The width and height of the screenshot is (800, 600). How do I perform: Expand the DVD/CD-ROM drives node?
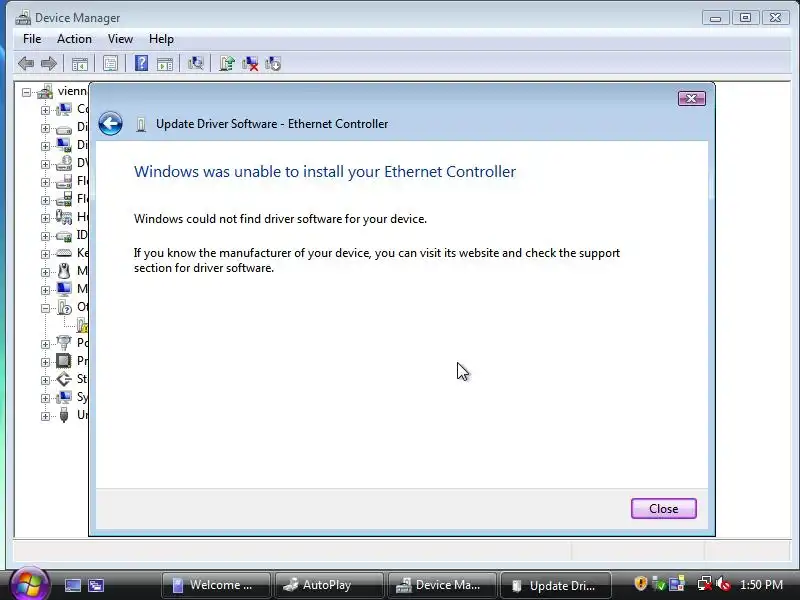click(x=45, y=164)
